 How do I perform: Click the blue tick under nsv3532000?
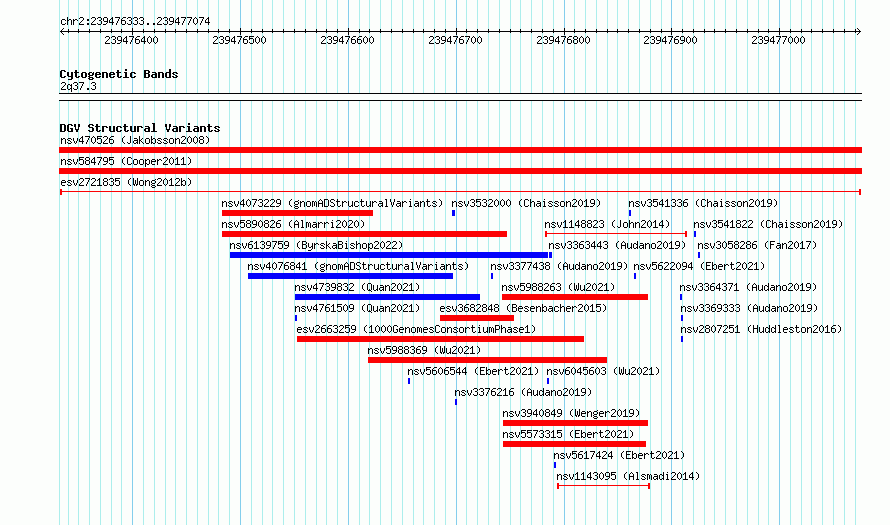[x=454, y=213]
